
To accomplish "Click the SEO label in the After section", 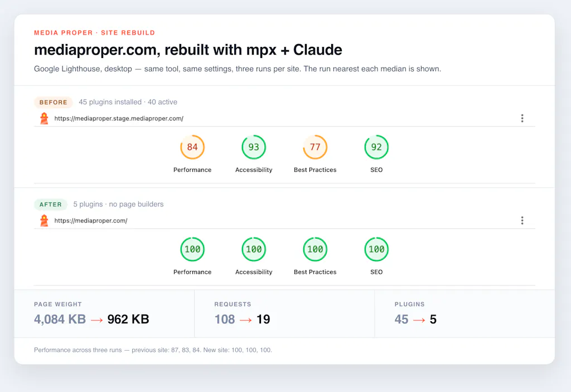I will click(376, 272).
